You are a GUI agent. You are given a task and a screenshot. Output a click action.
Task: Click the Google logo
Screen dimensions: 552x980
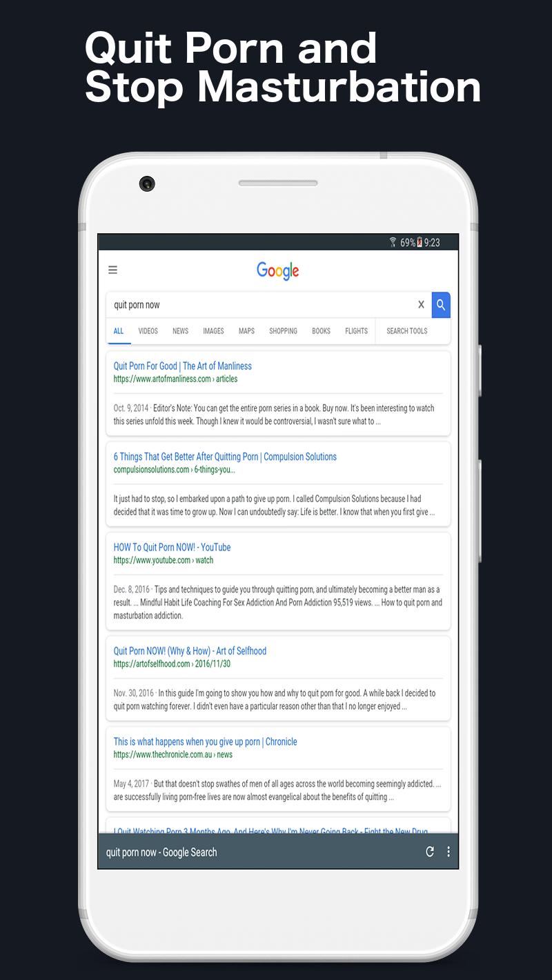click(278, 270)
